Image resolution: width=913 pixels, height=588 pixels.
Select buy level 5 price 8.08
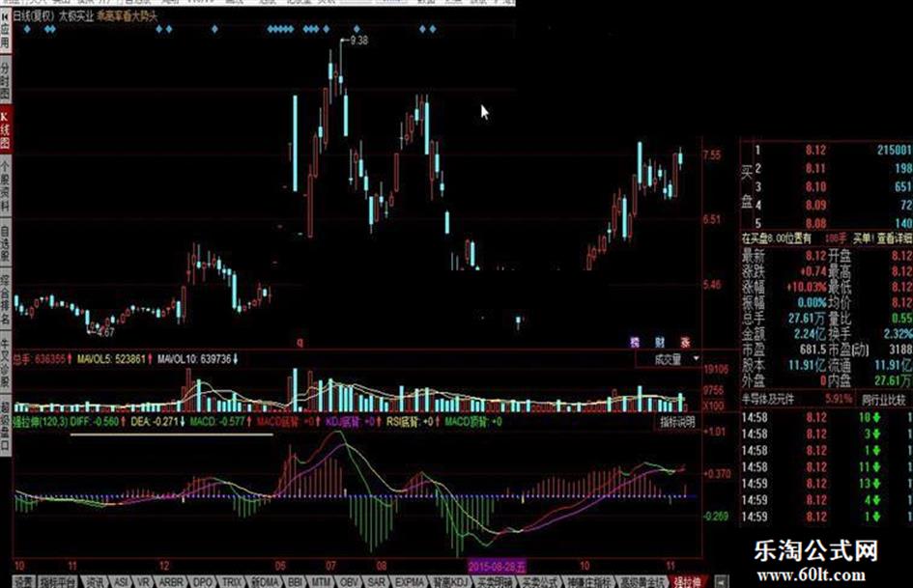pyautogui.click(x=815, y=223)
